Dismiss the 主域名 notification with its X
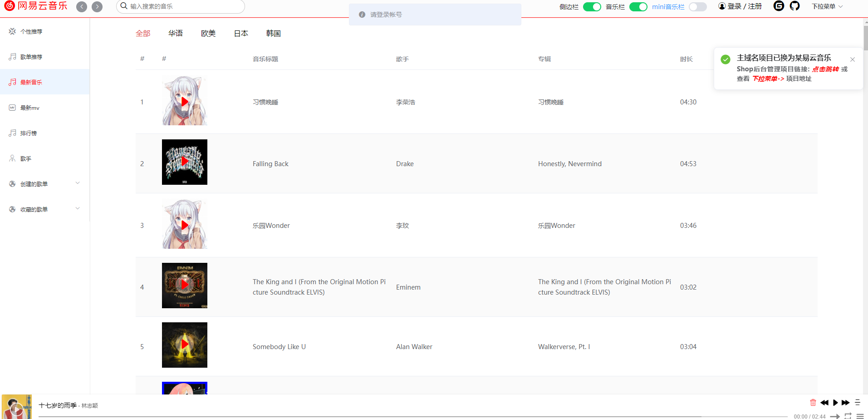868x419 pixels. tap(853, 59)
